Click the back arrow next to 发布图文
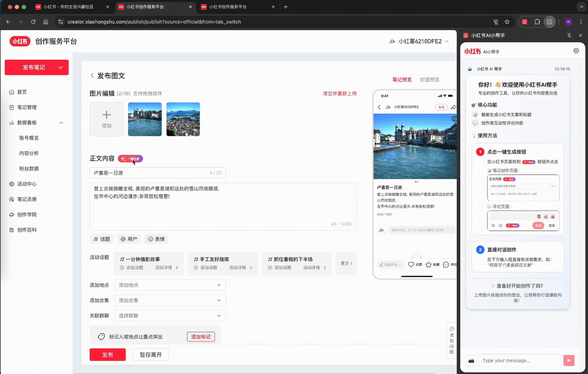Image resolution: width=588 pixels, height=374 pixels. [92, 76]
